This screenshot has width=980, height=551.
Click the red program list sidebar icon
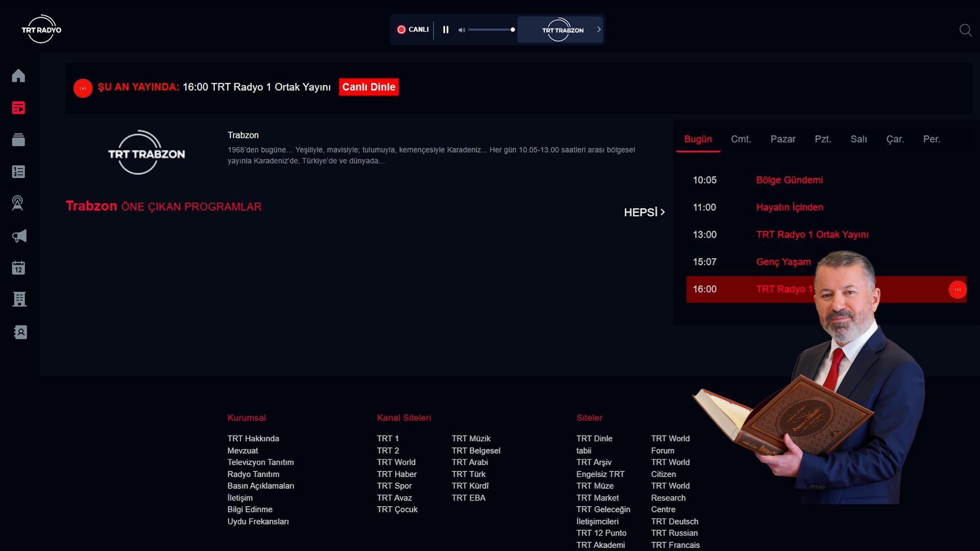pos(18,108)
